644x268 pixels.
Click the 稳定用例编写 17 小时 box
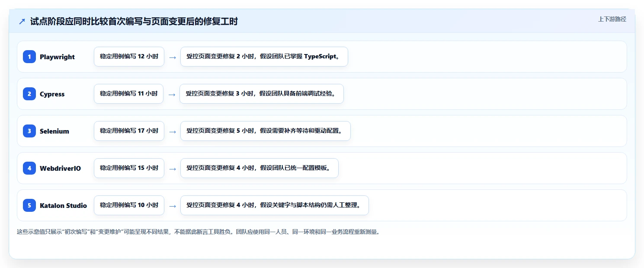(129, 131)
